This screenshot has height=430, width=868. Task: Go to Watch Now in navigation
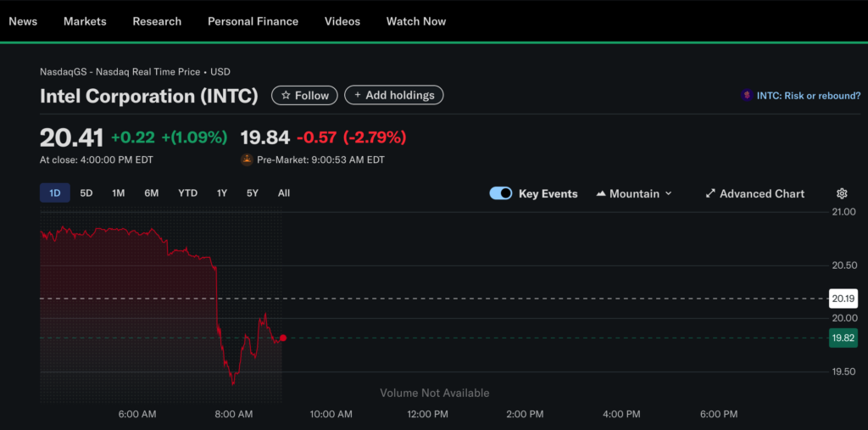[415, 21]
